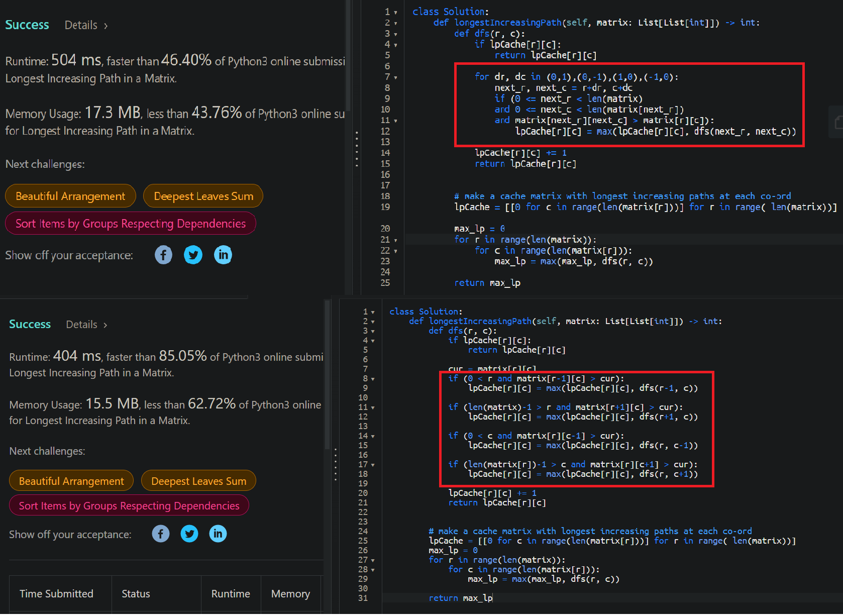Share result on Facebook from top panel
Screen dimensions: 843x616
[x=163, y=255]
